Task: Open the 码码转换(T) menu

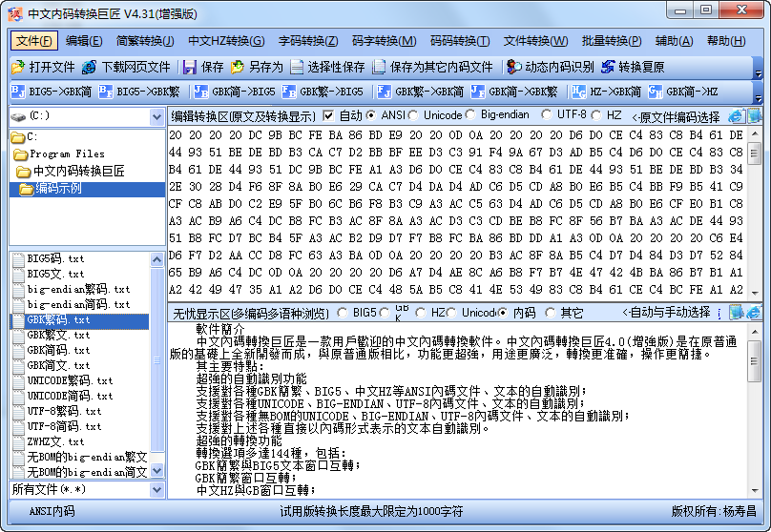Action: [460, 41]
